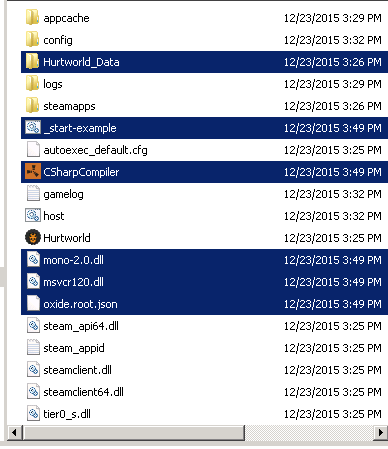The width and height of the screenshot is (388, 449).
Task: Click the steam_appid file entry
Action: pos(74,348)
